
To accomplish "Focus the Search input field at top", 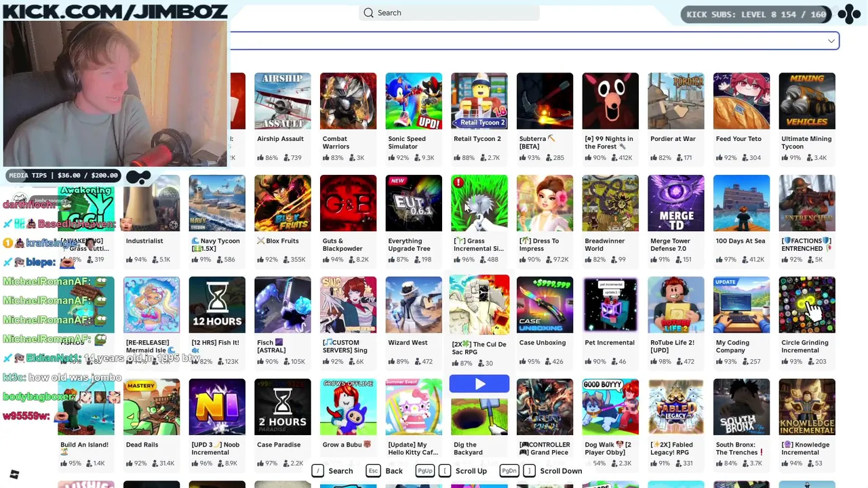I will point(449,13).
